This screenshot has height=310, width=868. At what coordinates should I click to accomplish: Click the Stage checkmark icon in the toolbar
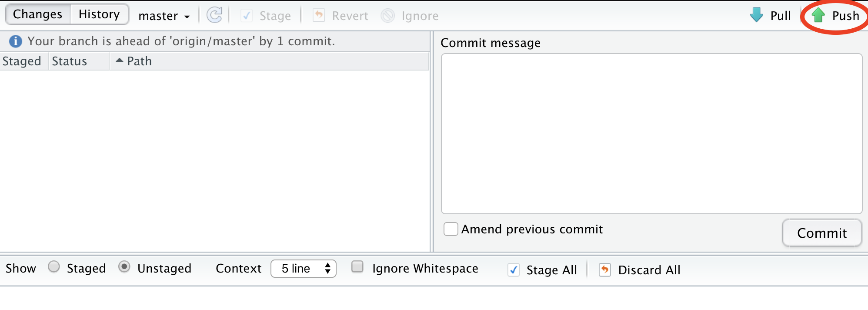coord(247,16)
